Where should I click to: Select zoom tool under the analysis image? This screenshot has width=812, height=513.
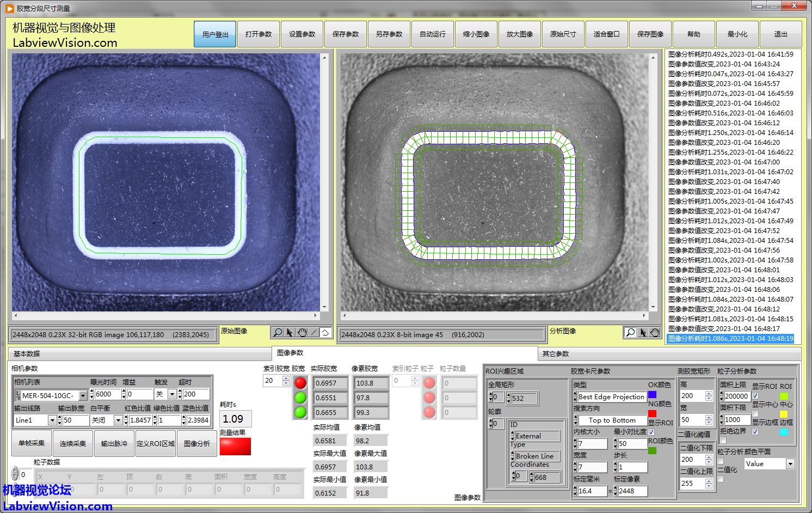coord(630,332)
